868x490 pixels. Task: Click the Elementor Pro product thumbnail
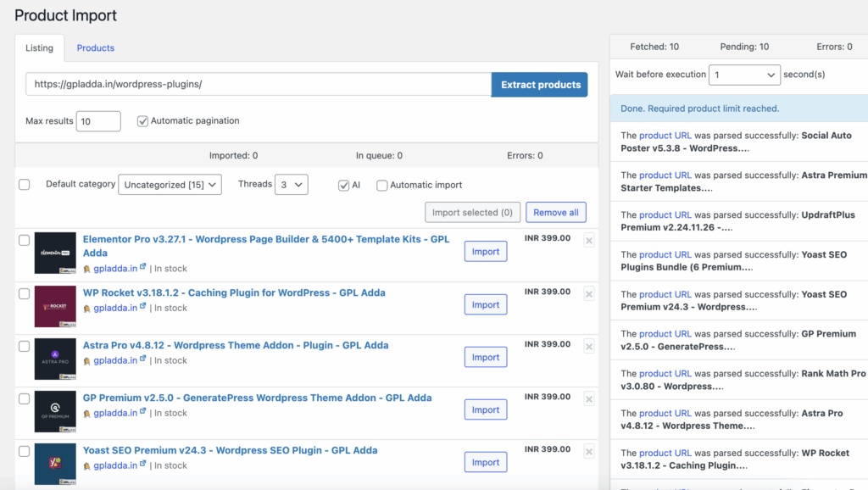[x=55, y=253]
